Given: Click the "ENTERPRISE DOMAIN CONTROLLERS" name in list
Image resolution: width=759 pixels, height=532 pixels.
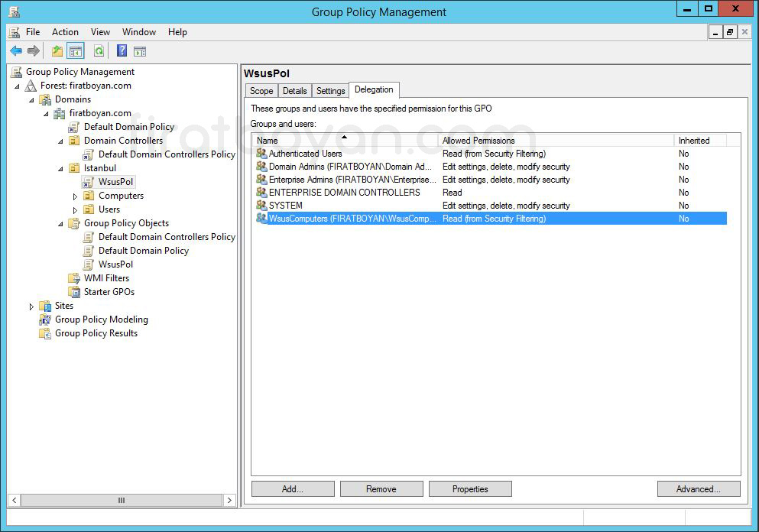Looking at the screenshot, I should 345,192.
